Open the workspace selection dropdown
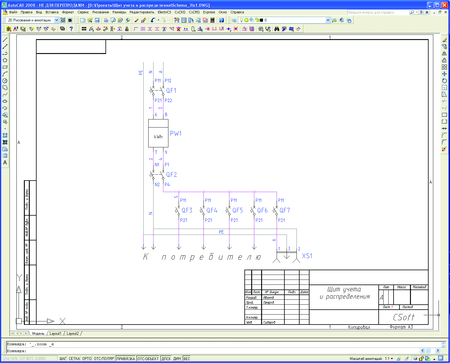This screenshot has width=450, height=363. click(56, 20)
